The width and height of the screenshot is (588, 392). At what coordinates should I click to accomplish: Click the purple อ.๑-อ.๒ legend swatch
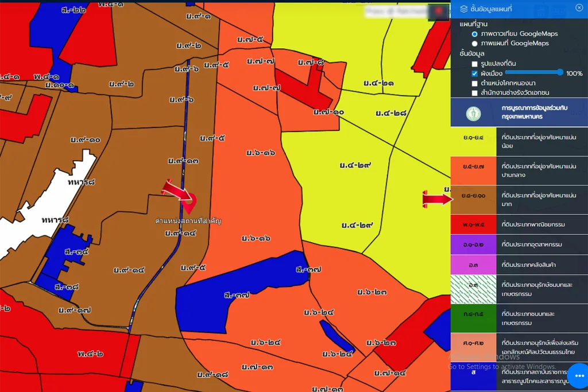(473, 244)
